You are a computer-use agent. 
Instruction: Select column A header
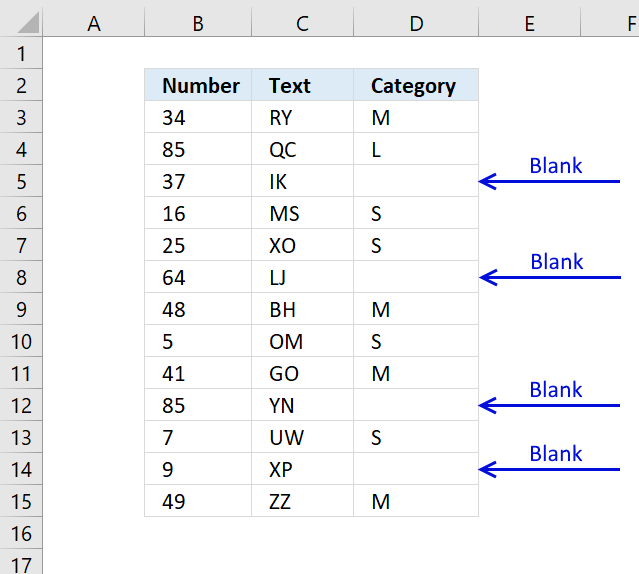point(94,23)
